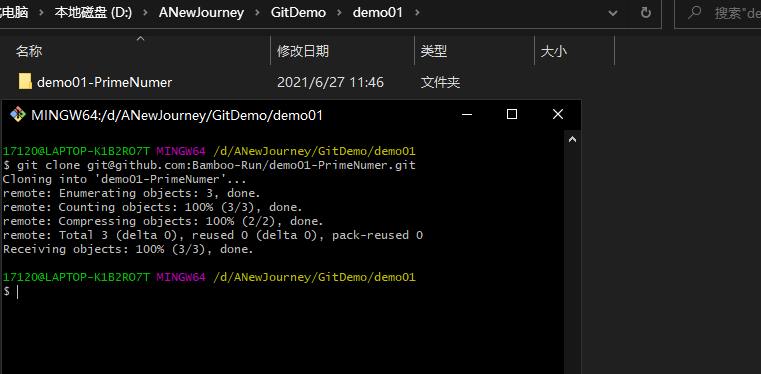Refresh the demo01 folder view

645,13
